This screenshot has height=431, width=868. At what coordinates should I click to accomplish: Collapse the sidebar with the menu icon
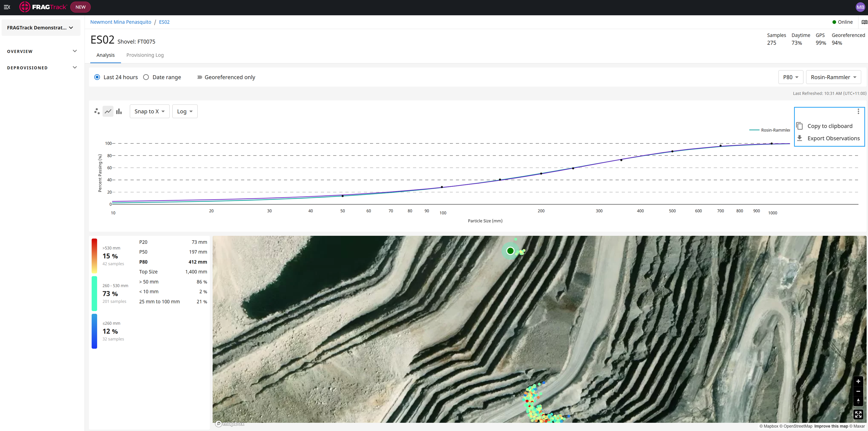[7, 7]
